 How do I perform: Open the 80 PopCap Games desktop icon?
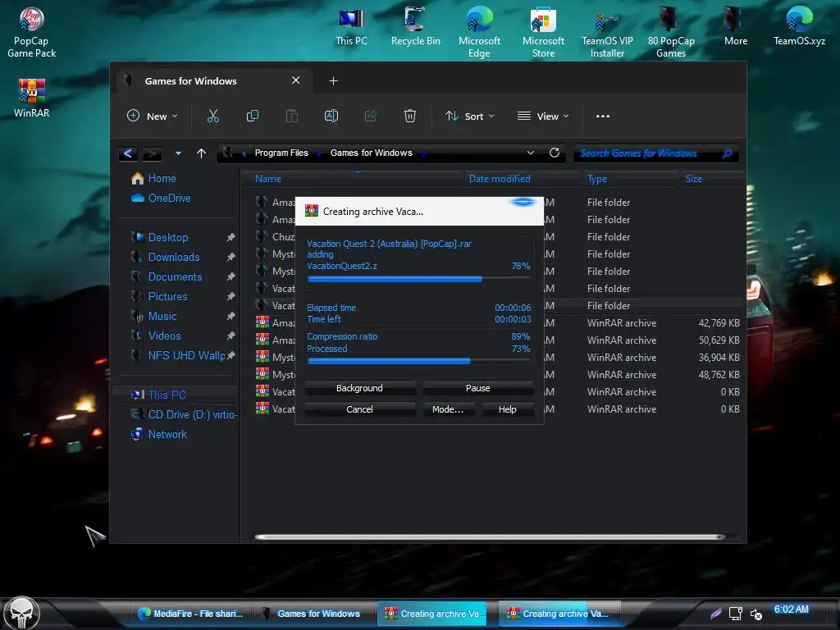click(671, 33)
